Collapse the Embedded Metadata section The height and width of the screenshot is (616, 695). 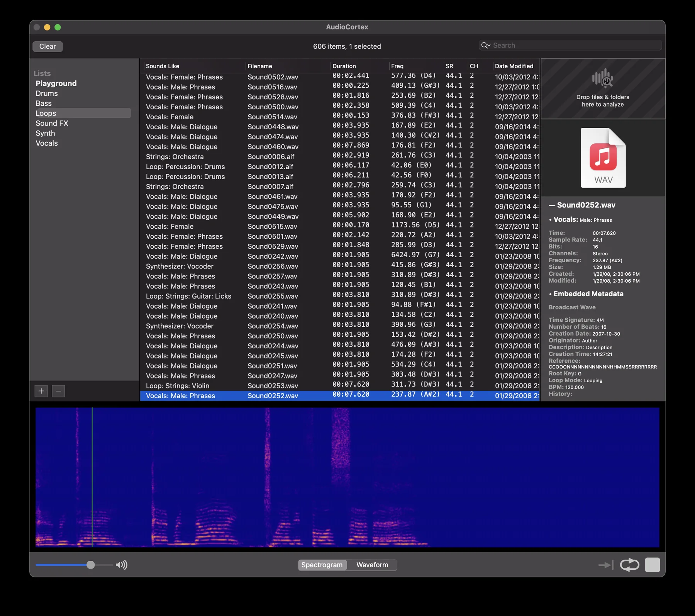tap(550, 294)
